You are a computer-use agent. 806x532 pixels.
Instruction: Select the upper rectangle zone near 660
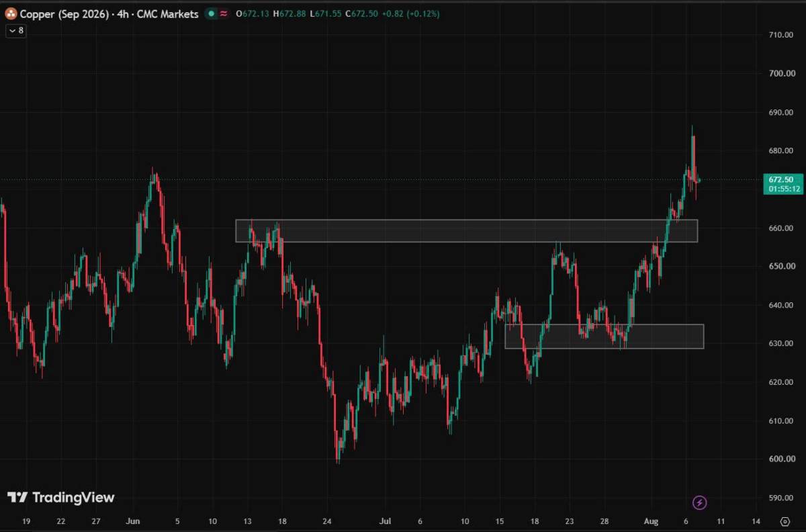pyautogui.click(x=466, y=230)
